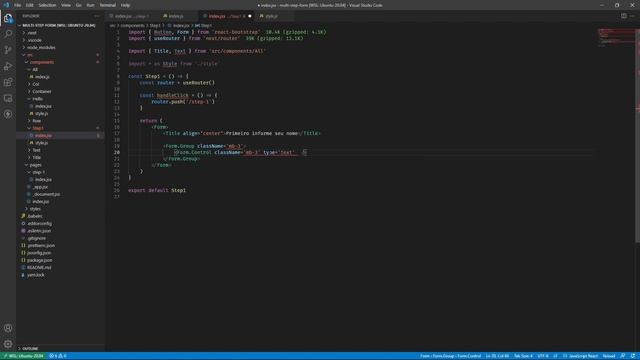Open the Explorer view in activity bar
Image resolution: width=640 pixels, height=360 pixels.
point(8,18)
